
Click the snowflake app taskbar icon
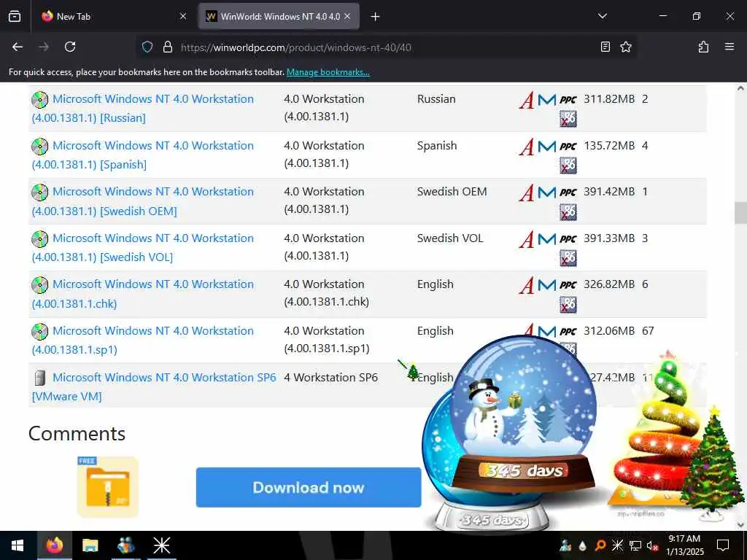(x=161, y=545)
